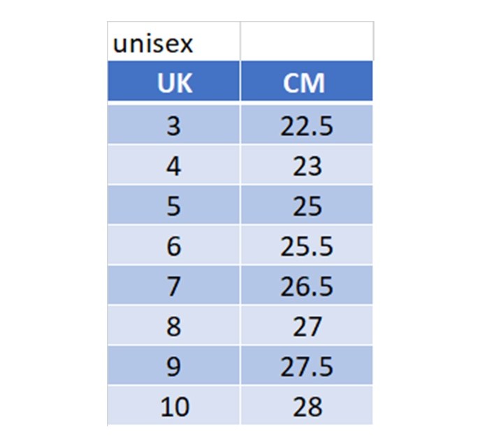Select the 26.5 CM cell
This screenshot has height=448, width=489.
click(307, 286)
